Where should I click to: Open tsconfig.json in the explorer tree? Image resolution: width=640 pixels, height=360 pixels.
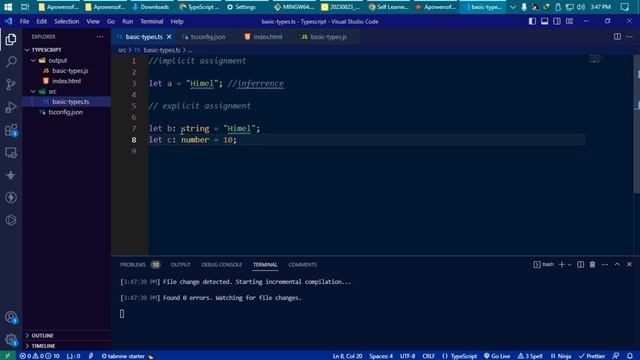pos(67,112)
